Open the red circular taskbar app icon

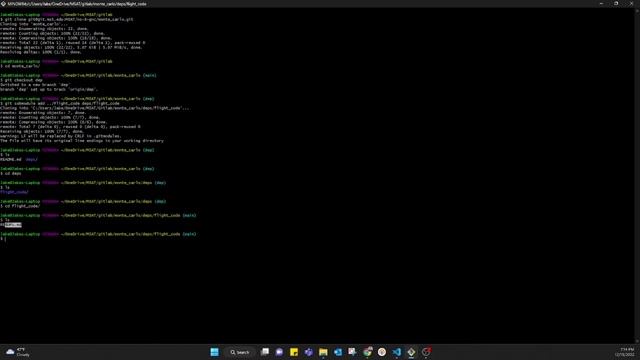pos(426,352)
